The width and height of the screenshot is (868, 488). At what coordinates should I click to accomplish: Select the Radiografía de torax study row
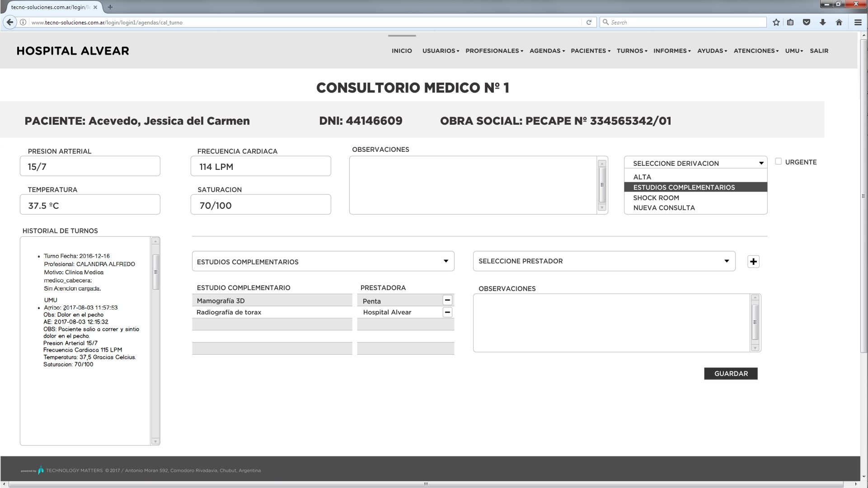(x=272, y=312)
